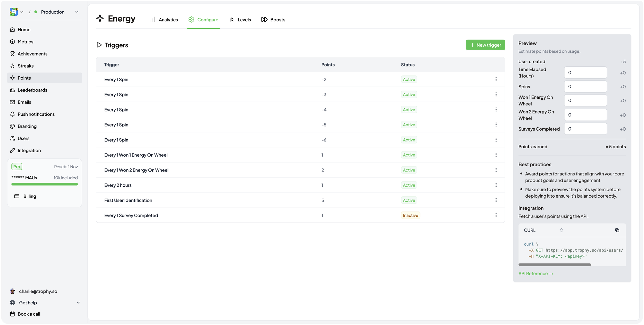This screenshot has width=644, height=325.
Task: Open the Levels tab
Action: (x=240, y=20)
